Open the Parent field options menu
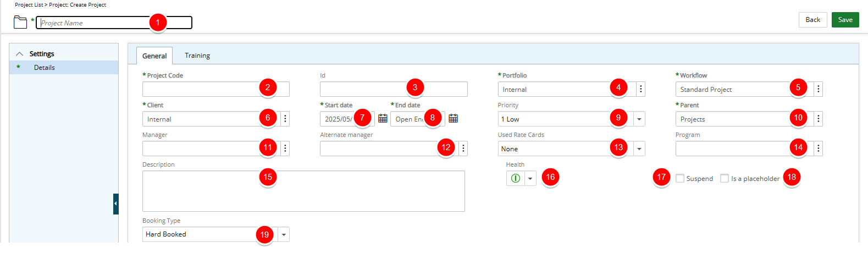The width and height of the screenshot is (868, 253). [819, 119]
